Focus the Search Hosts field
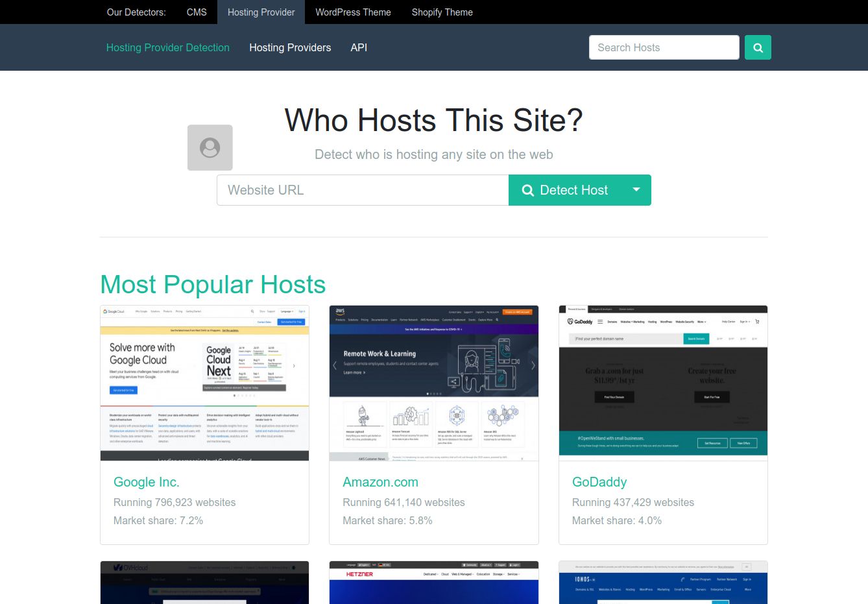This screenshot has width=868, height=604. pos(664,47)
